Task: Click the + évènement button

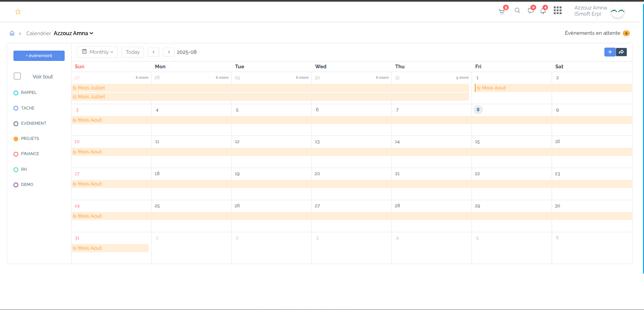Action: click(39, 56)
